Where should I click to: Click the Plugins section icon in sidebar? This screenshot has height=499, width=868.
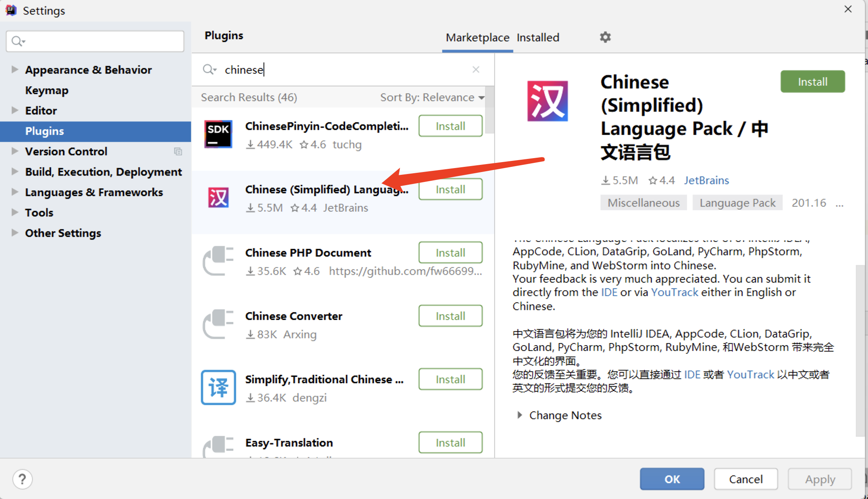pos(44,131)
